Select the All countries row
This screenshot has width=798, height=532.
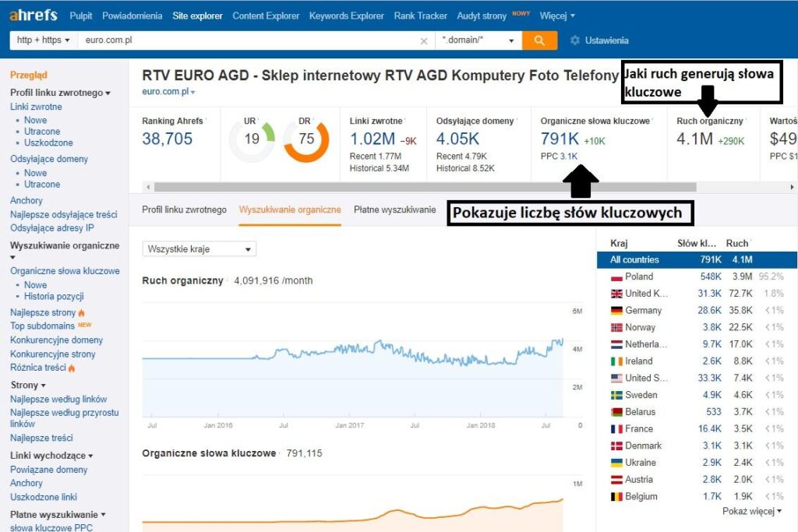point(697,260)
